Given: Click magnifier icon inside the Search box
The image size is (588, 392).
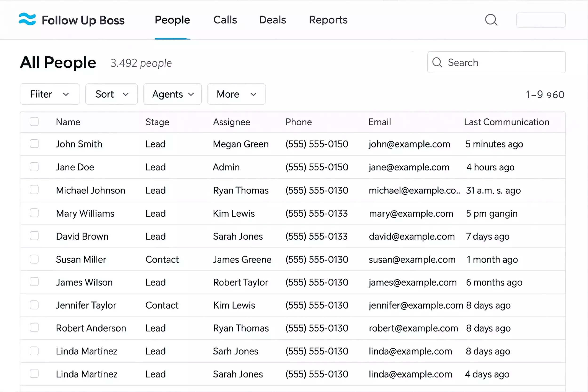Looking at the screenshot, I should tap(437, 63).
